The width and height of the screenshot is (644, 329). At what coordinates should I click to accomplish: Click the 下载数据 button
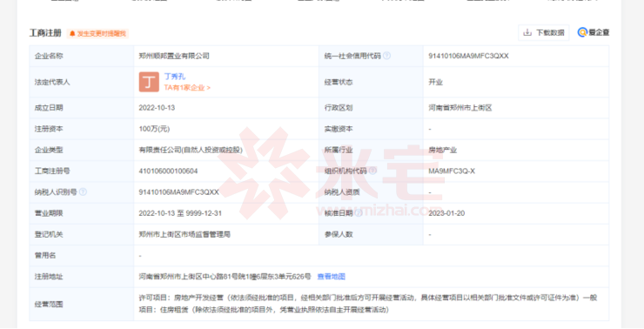(x=544, y=32)
